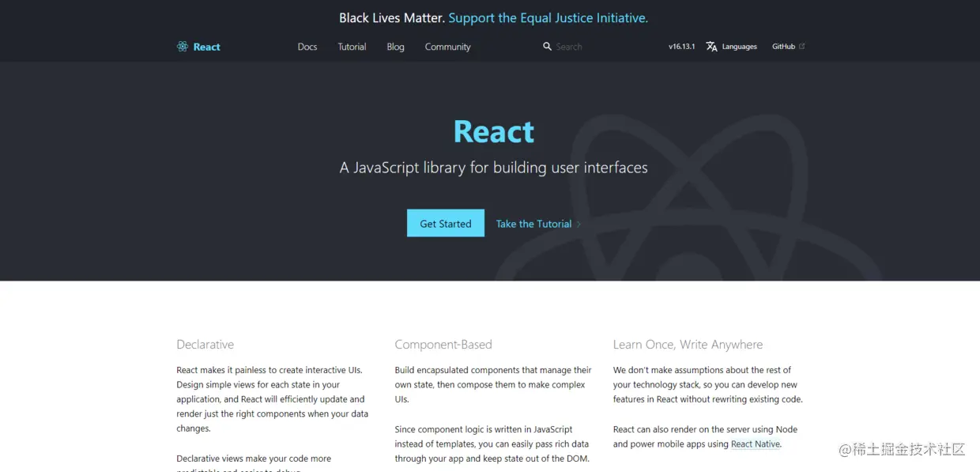Open the Community nav item
Screen dimensions: 980x472
click(447, 47)
